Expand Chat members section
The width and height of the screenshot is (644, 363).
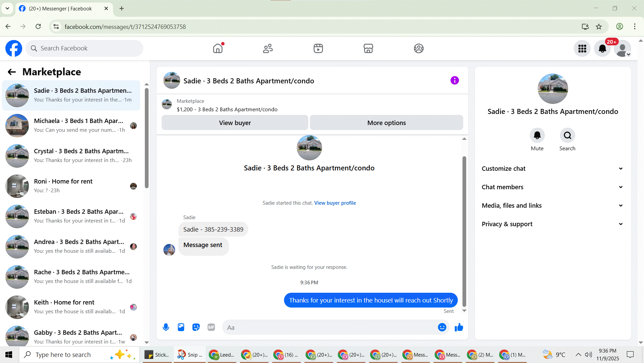(553, 187)
